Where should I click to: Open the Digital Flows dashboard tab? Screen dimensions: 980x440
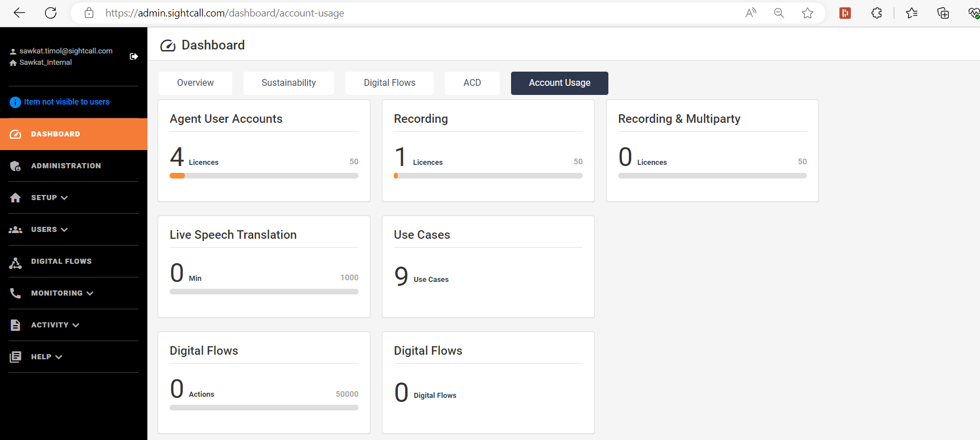coord(390,83)
